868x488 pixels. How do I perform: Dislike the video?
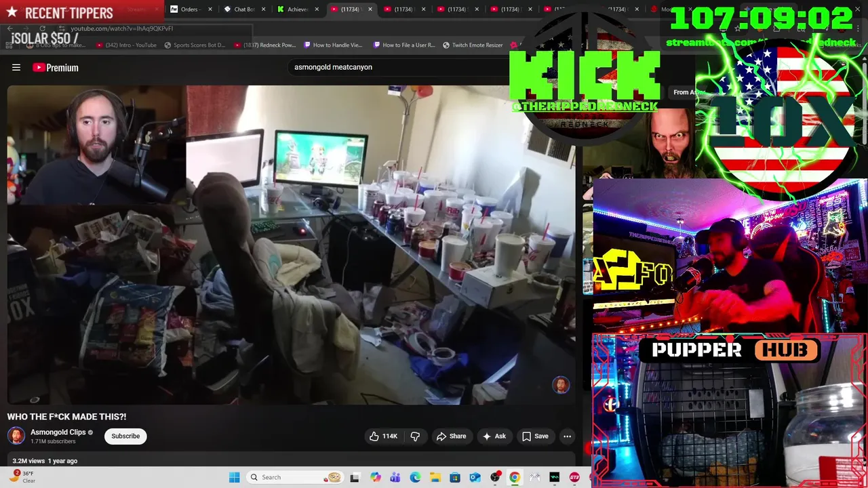[415, 436]
